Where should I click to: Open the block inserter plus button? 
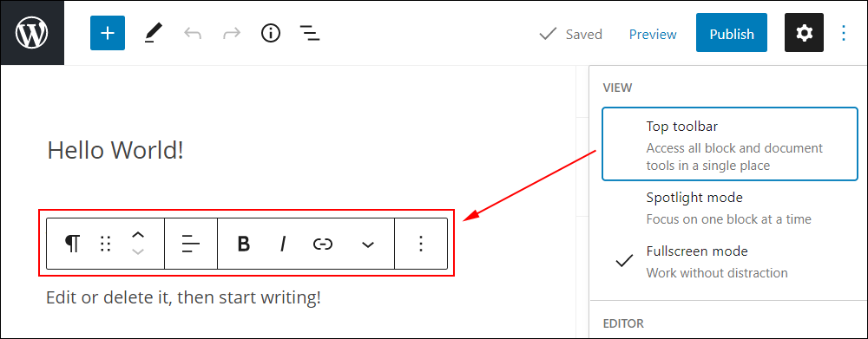click(108, 33)
